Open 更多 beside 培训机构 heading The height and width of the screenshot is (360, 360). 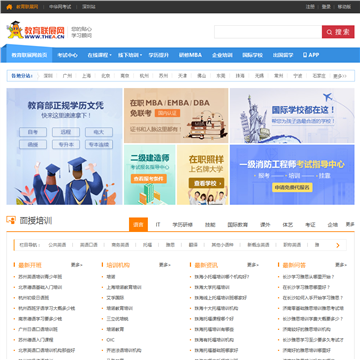(x=164, y=265)
